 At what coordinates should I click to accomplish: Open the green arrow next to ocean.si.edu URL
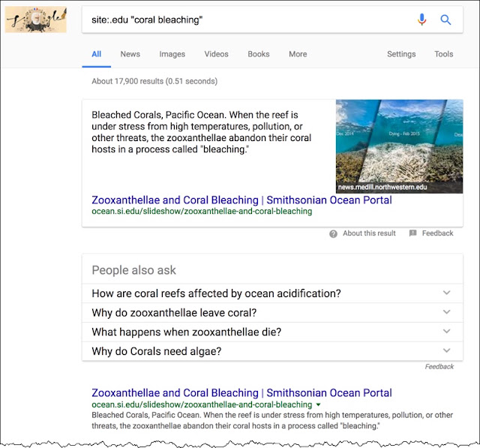(318, 404)
